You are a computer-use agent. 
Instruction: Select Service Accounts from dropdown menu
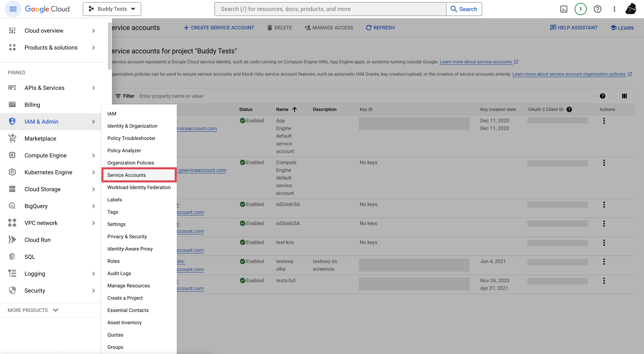tap(127, 175)
